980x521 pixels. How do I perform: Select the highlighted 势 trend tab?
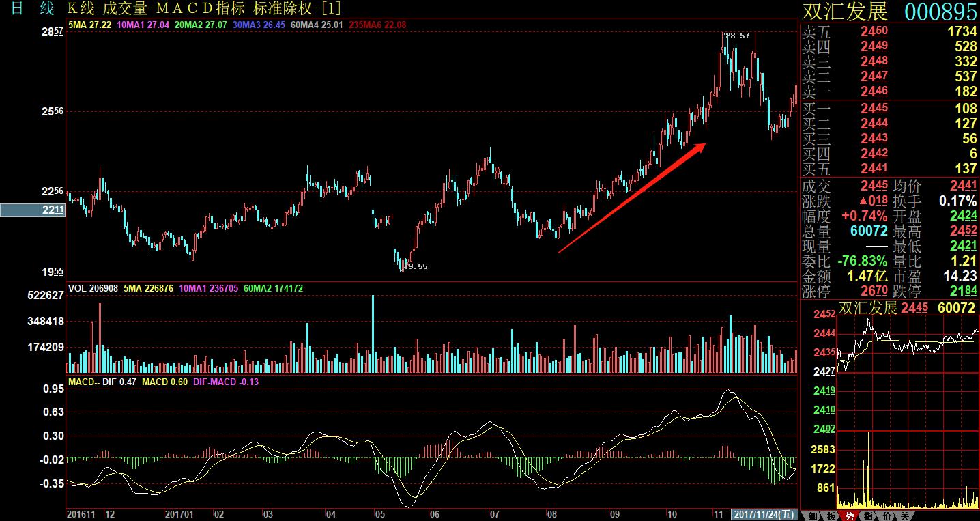[x=849, y=516]
